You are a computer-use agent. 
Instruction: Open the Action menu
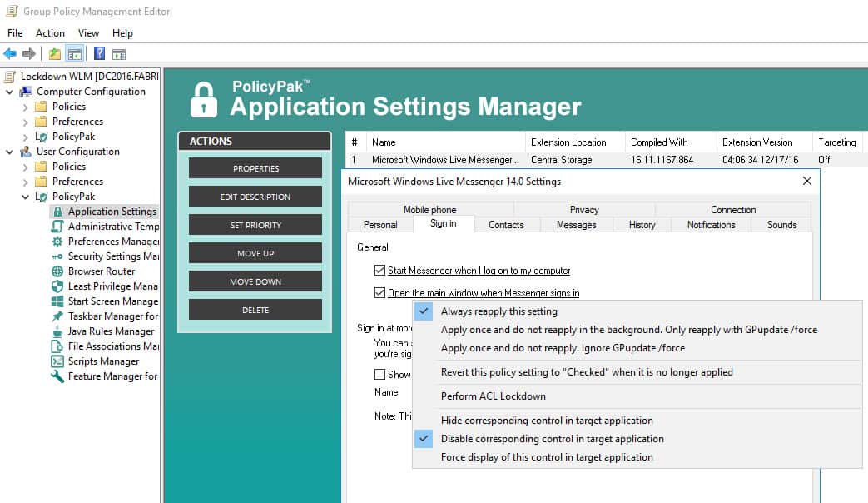point(50,33)
